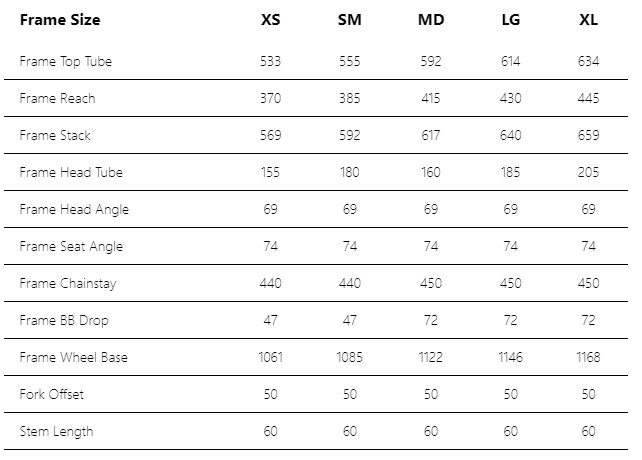Click the Frame Top Tube row label
Screen dimensions: 642x460
coord(66,61)
